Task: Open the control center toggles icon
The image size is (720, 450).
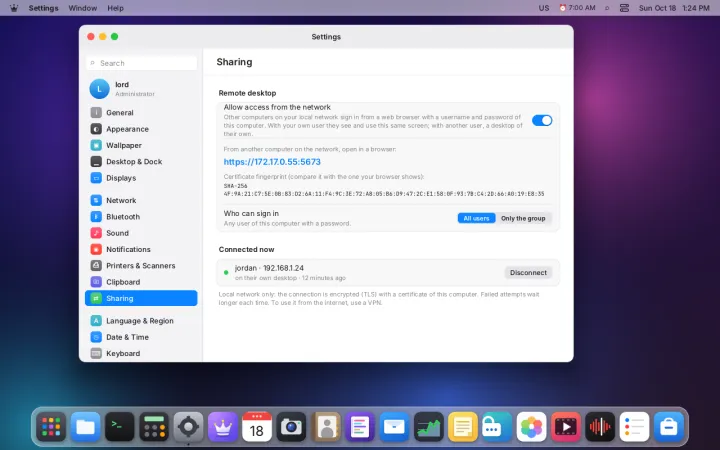Action: click(x=624, y=8)
